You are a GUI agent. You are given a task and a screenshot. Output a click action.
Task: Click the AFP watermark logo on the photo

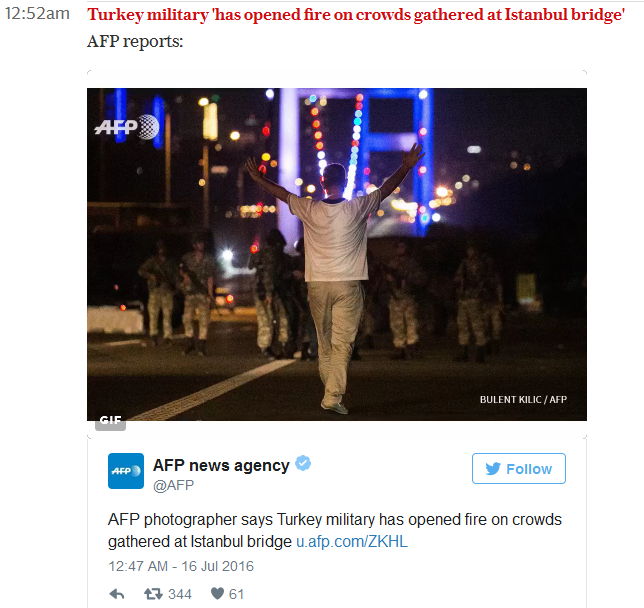pyautogui.click(x=126, y=127)
